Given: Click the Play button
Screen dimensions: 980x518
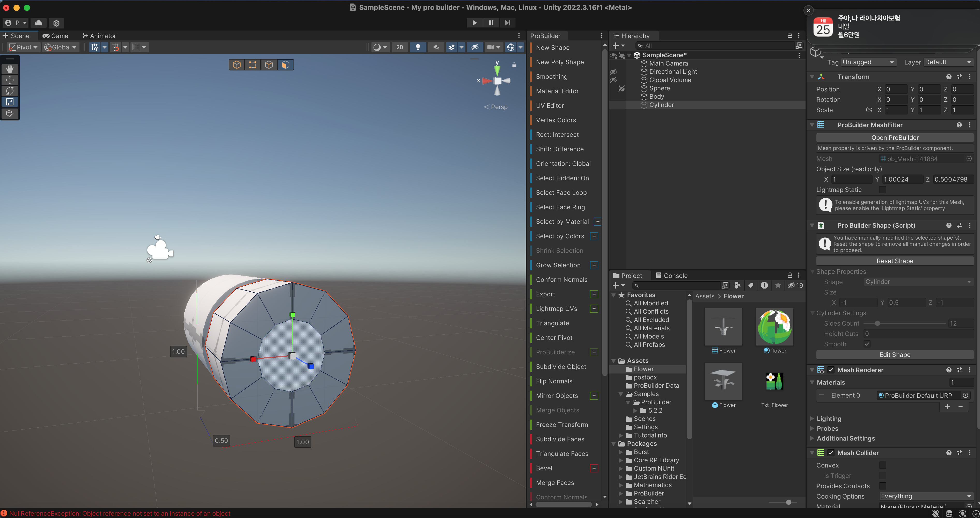Looking at the screenshot, I should point(474,23).
